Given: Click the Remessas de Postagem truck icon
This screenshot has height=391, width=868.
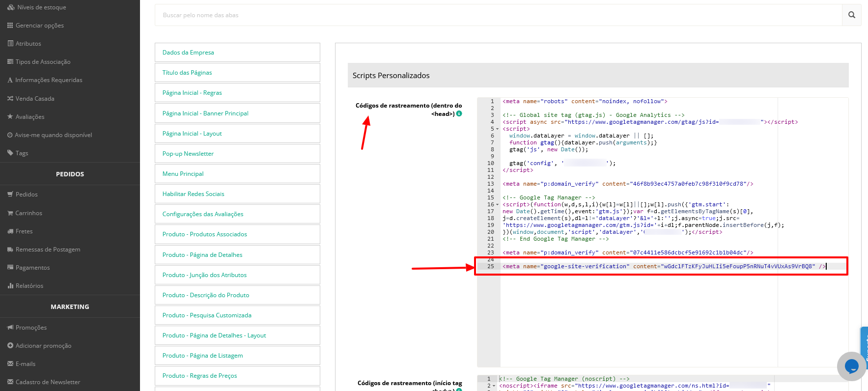Looking at the screenshot, I should point(10,250).
